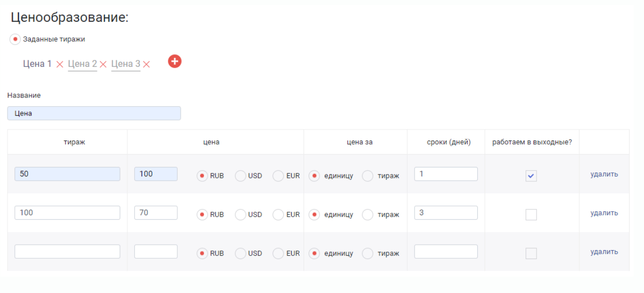Click удалить for the empty last row

(604, 252)
